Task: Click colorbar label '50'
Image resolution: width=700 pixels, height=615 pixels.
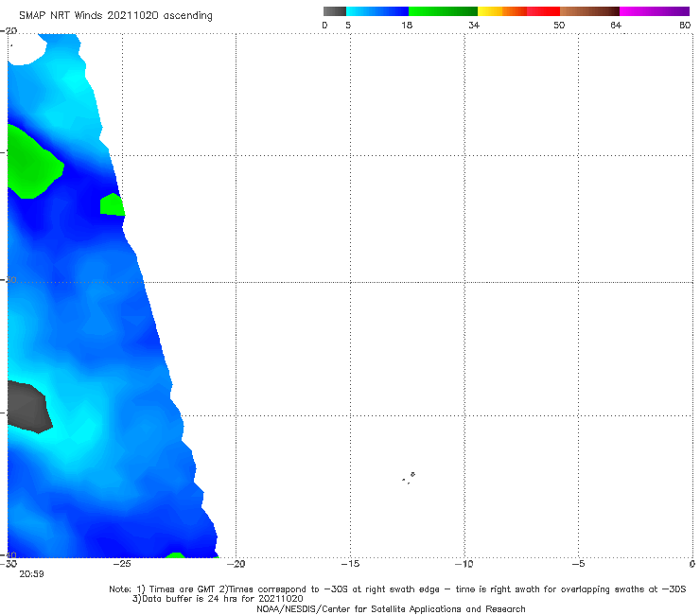Action: tap(559, 25)
